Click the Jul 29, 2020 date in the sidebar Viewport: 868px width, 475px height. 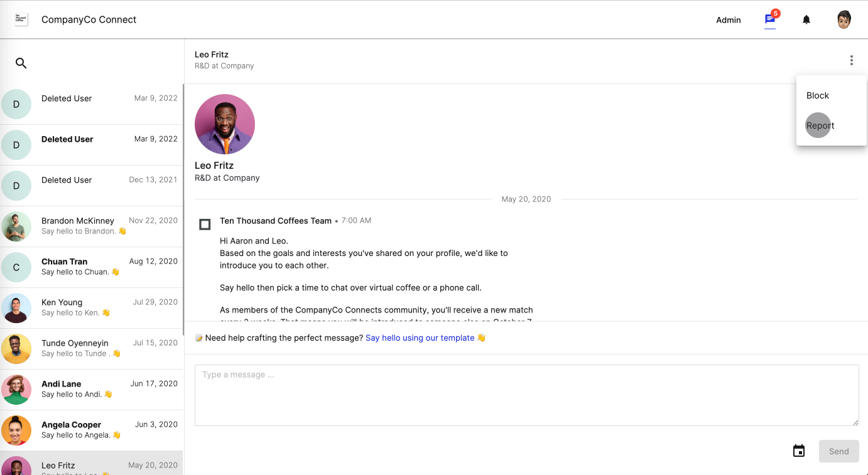click(155, 302)
